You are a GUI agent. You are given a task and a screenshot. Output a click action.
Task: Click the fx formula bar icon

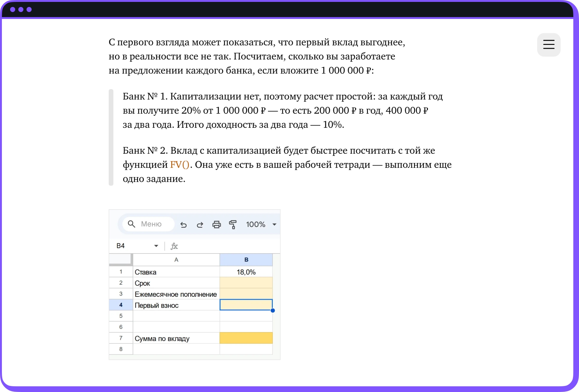174,246
